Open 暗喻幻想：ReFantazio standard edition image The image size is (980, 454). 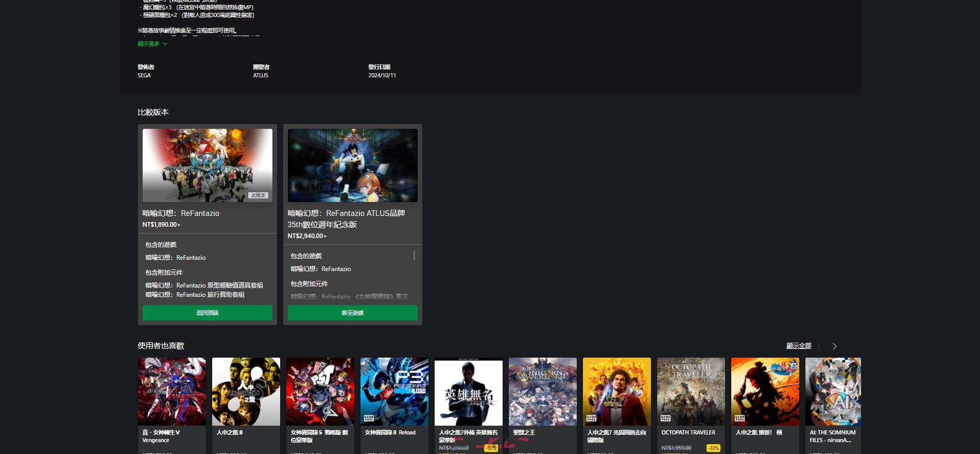click(208, 165)
